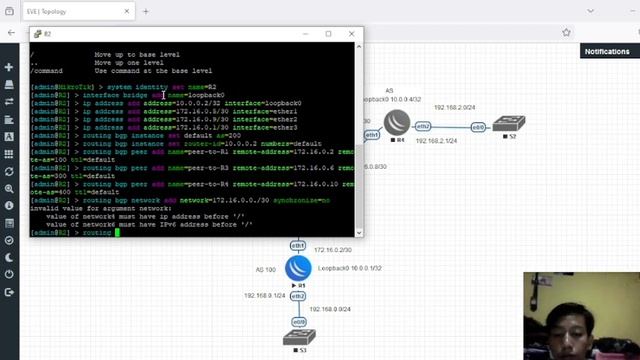Maximize the R2 terminal window
The height and width of the screenshot is (360, 640).
click(x=328, y=34)
